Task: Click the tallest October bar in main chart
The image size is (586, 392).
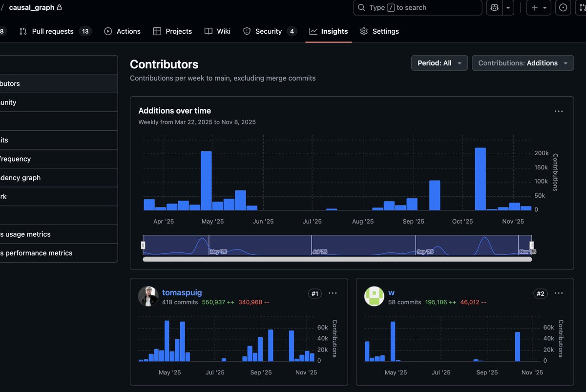Action: click(x=481, y=179)
